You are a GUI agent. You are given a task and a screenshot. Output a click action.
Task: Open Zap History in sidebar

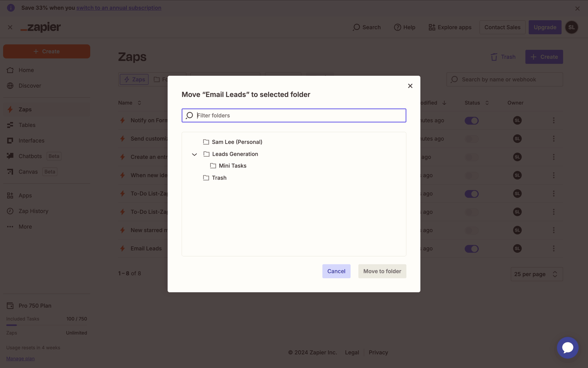47,211
